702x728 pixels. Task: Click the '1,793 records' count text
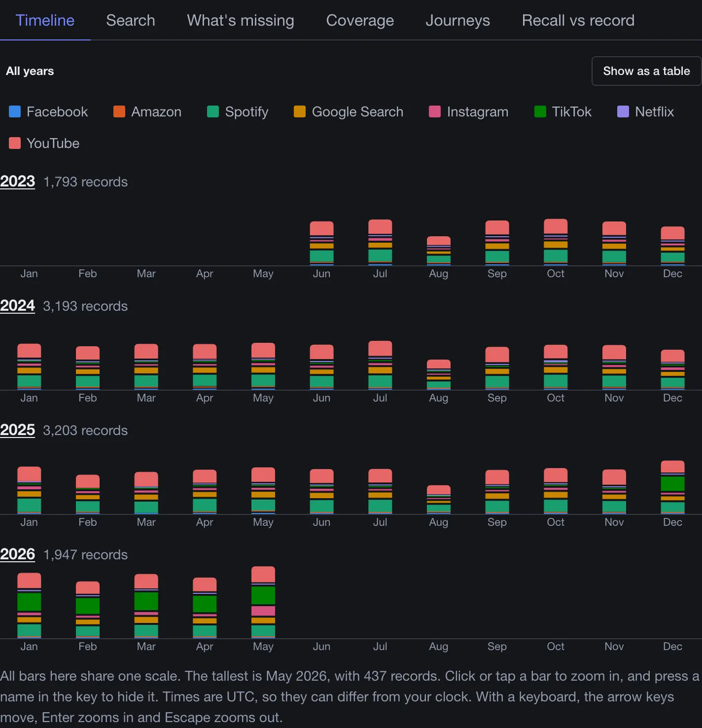click(85, 182)
